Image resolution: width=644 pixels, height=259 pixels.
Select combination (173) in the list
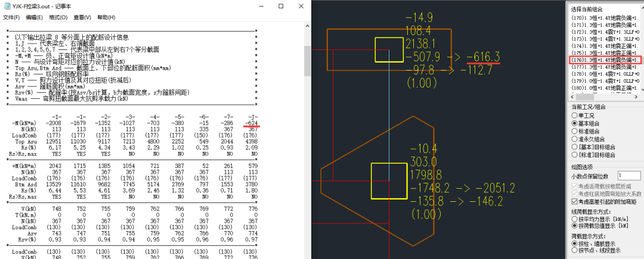[604, 39]
